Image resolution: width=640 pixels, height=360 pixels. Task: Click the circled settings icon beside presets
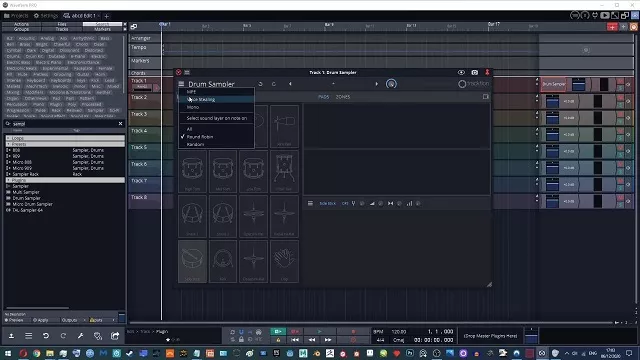point(391,84)
